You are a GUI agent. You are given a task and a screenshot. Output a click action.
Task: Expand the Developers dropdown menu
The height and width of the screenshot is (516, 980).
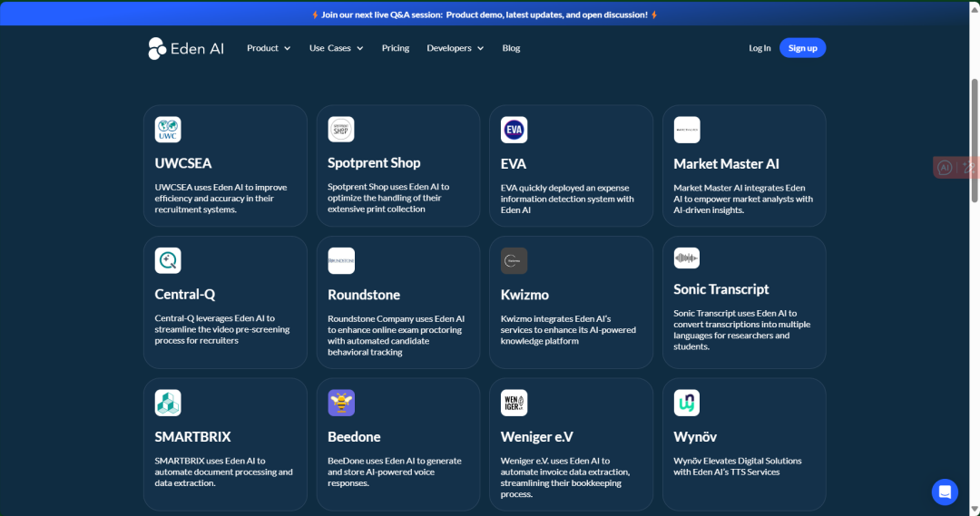tap(455, 48)
